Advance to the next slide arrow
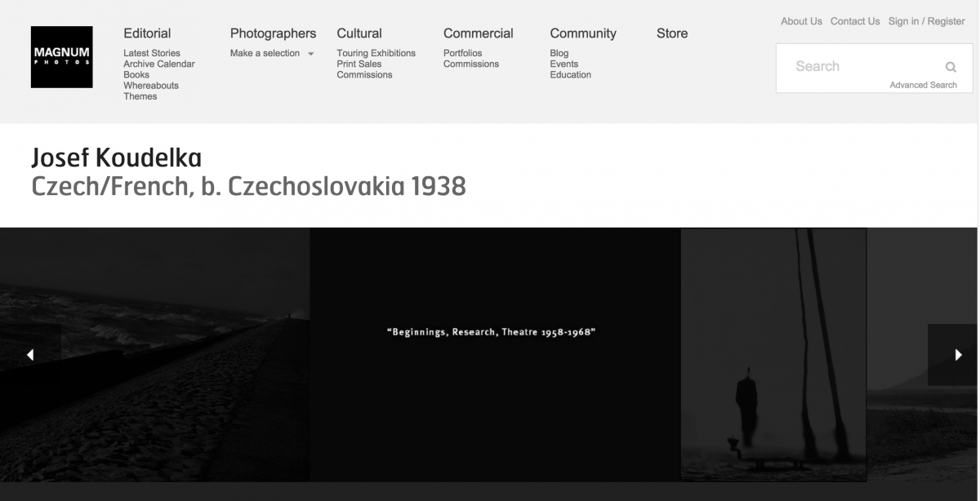 coord(958,355)
